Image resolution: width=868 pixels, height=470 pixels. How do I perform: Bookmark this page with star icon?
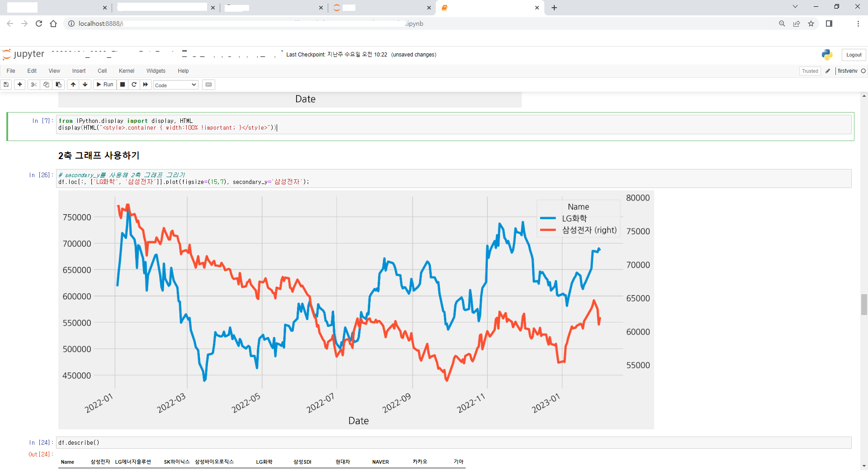[811, 23]
